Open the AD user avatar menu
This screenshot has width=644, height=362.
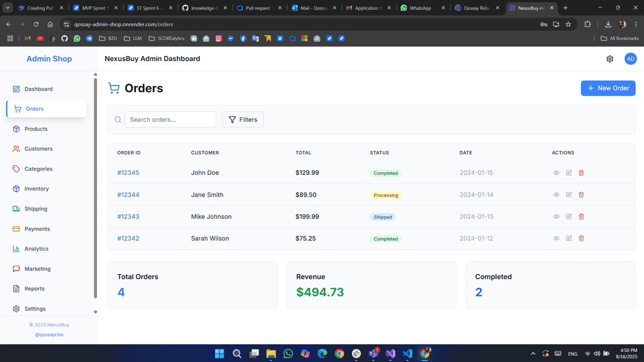[630, 58]
